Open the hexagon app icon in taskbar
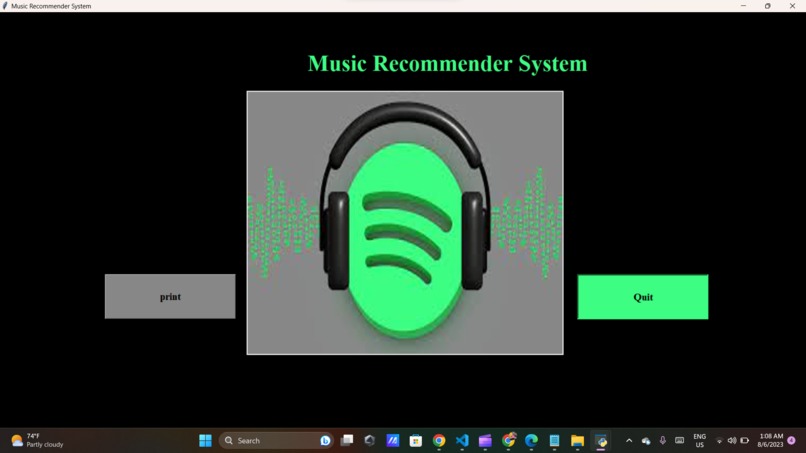The width and height of the screenshot is (806, 453). (370, 441)
